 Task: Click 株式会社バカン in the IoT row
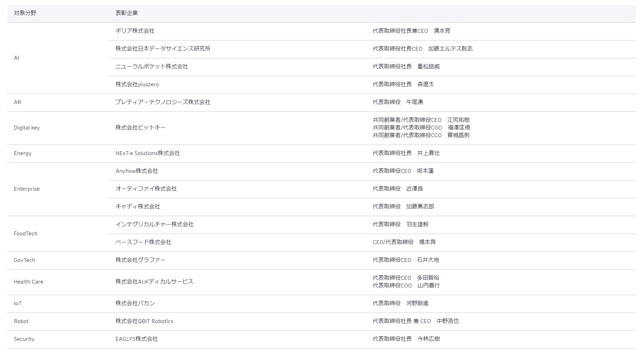[x=135, y=303]
